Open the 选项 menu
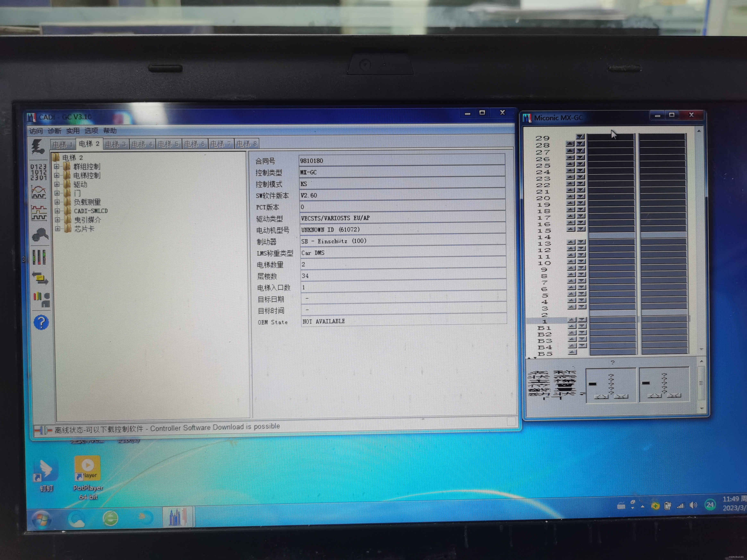Image resolution: width=747 pixels, height=560 pixels. coord(91,131)
